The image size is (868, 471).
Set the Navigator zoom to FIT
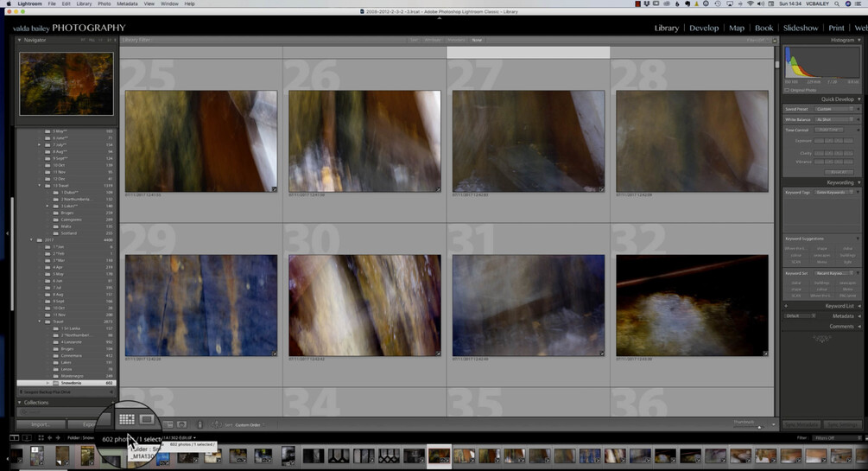[x=84, y=40]
